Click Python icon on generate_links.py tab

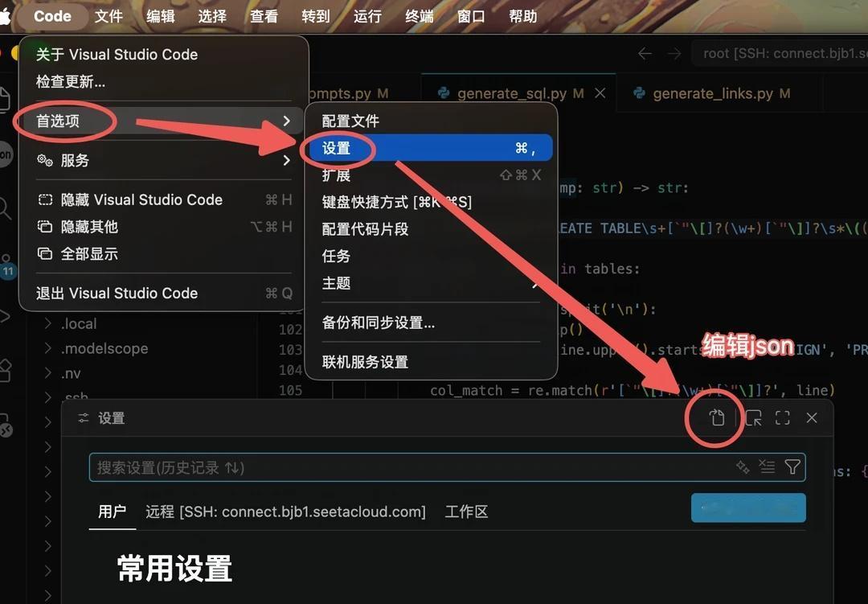click(640, 93)
